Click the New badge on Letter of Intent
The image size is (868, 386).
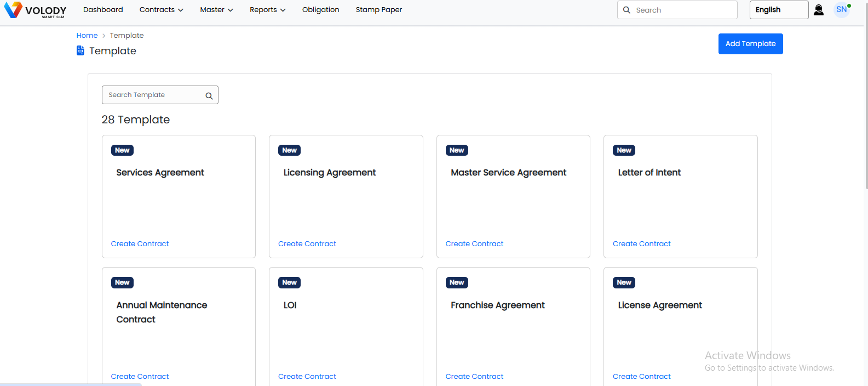[x=624, y=150]
